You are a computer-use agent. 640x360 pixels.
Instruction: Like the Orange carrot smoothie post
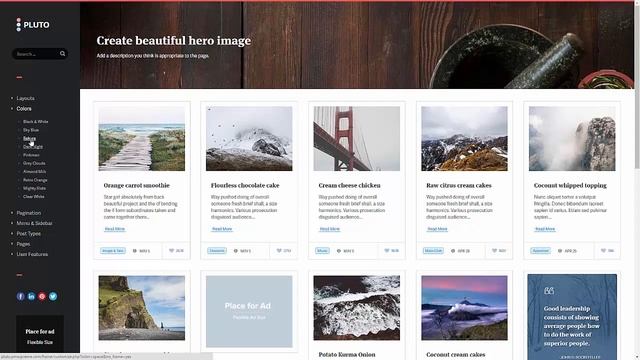[176, 251]
